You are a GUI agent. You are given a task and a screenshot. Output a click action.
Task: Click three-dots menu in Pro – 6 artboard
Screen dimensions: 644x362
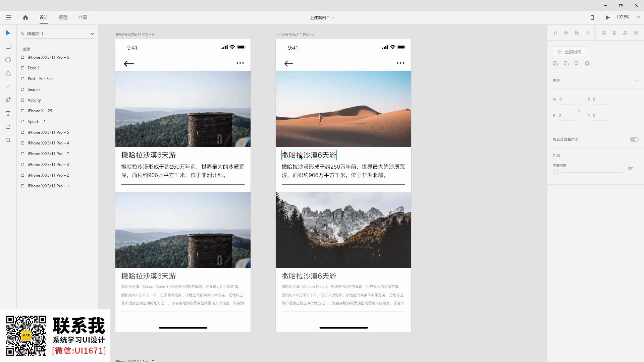point(400,63)
